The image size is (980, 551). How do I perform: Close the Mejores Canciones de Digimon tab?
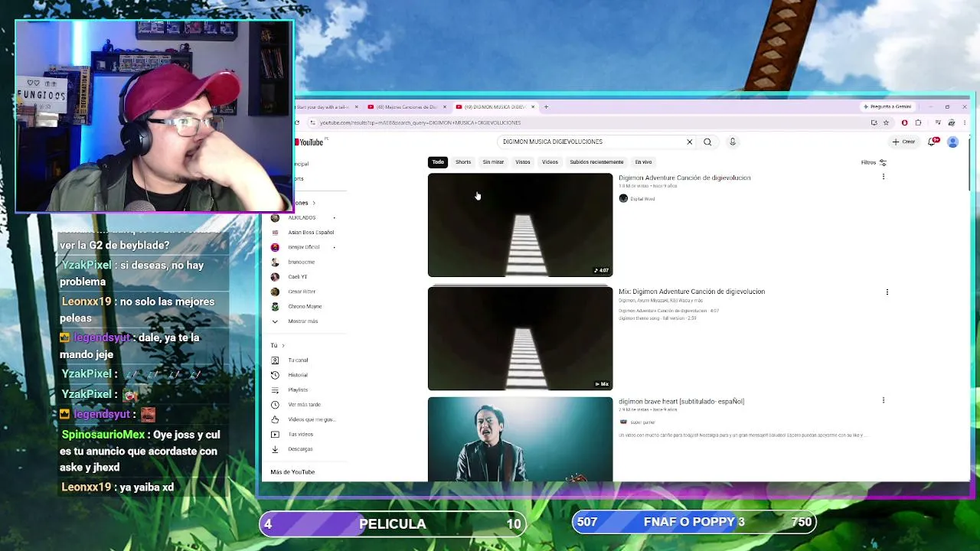(x=445, y=107)
